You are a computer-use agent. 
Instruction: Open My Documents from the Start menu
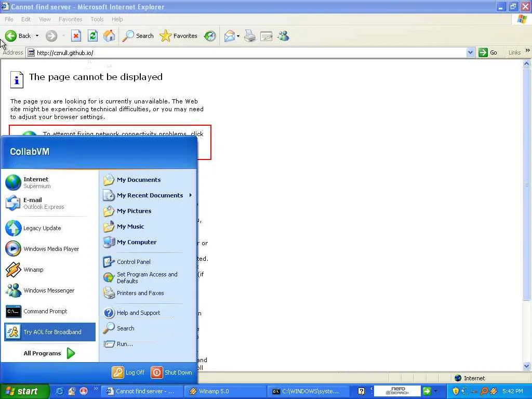click(x=148, y=179)
